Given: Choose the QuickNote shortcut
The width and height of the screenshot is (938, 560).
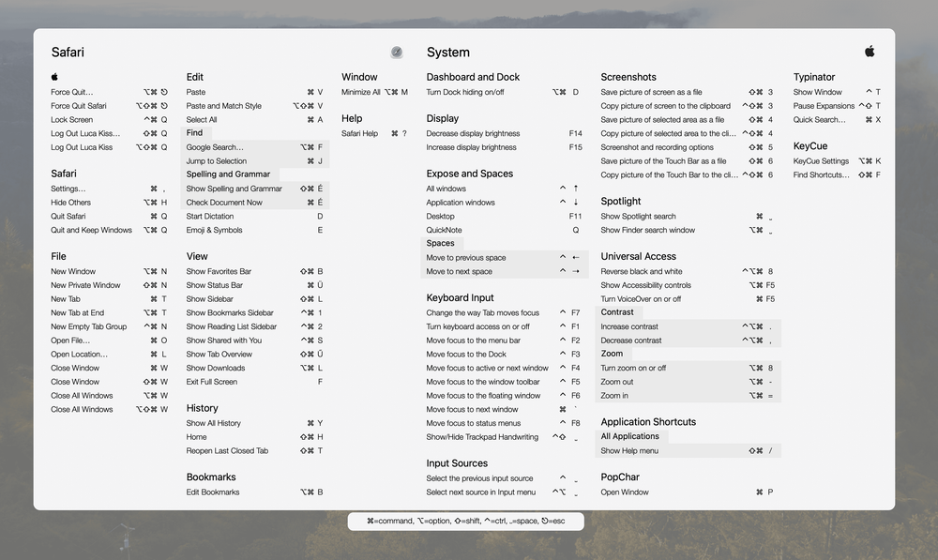Looking at the screenshot, I should (504, 230).
